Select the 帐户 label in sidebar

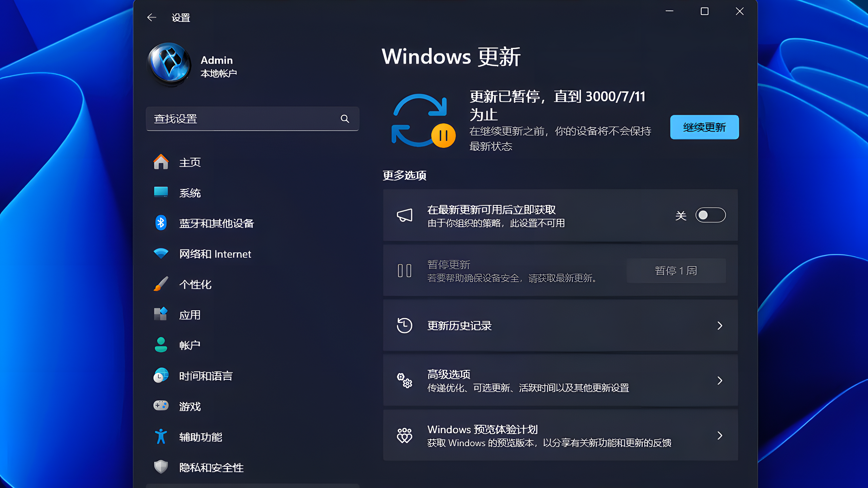point(190,345)
